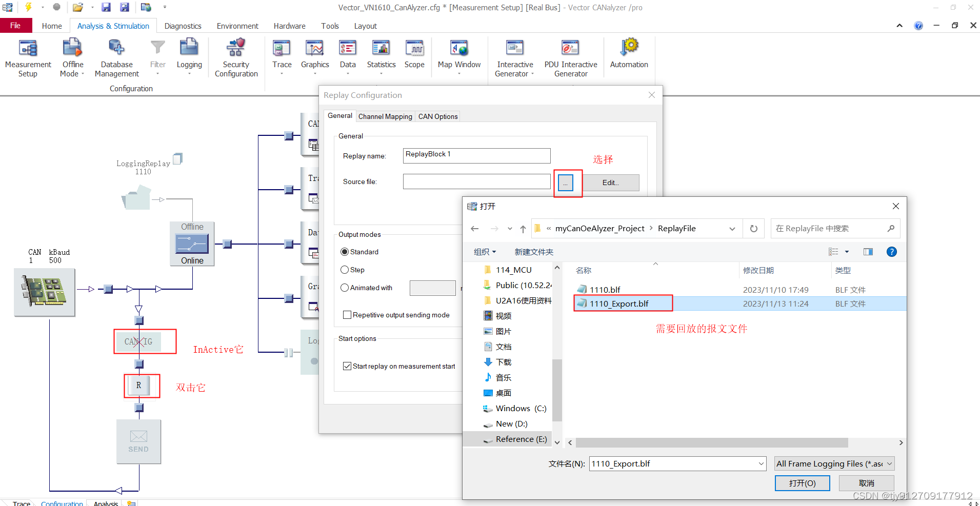Open the Trace window tool
The image size is (980, 506).
tap(282, 56)
